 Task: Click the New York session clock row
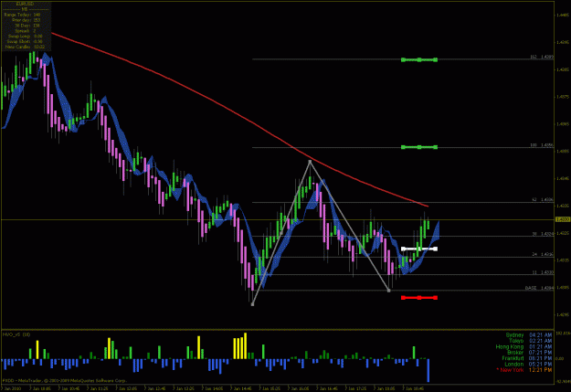tap(524, 370)
